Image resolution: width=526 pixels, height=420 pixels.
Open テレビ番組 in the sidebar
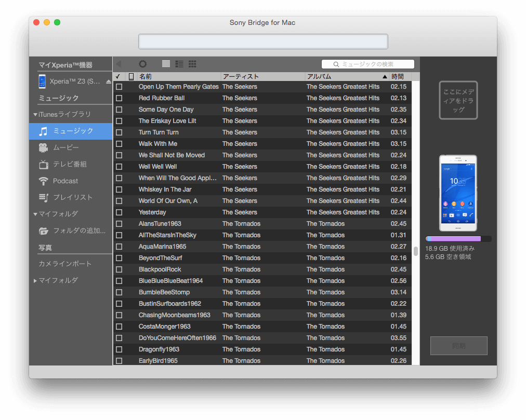click(70, 164)
